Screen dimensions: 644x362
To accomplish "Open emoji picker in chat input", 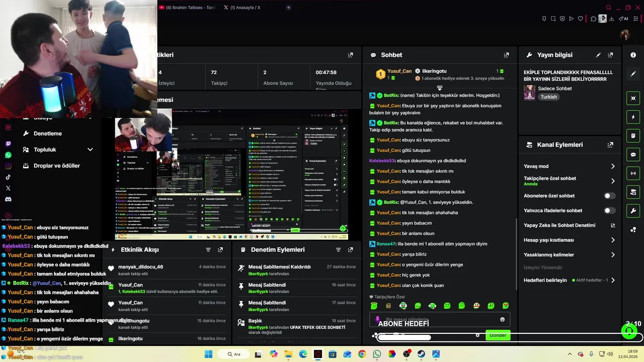I will click(502, 319).
